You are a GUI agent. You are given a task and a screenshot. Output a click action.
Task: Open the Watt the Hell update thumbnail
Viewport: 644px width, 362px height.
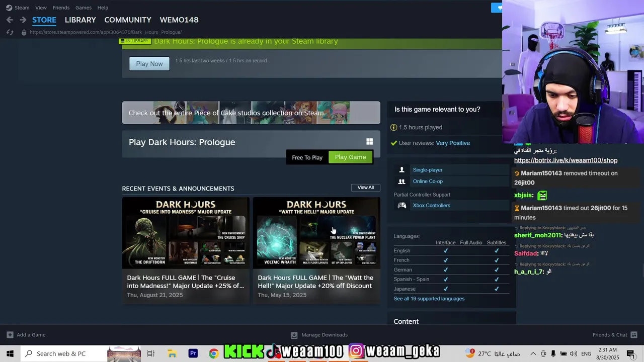pyautogui.click(x=316, y=233)
